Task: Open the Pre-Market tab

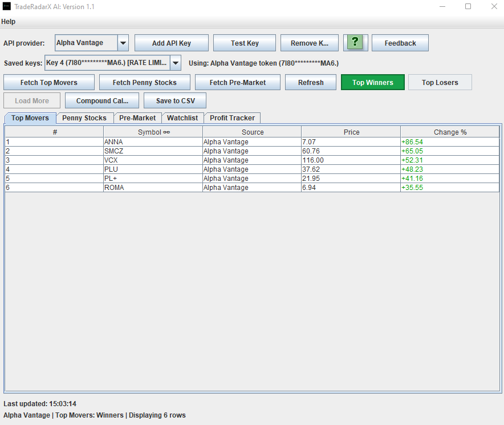Action: 137,118
